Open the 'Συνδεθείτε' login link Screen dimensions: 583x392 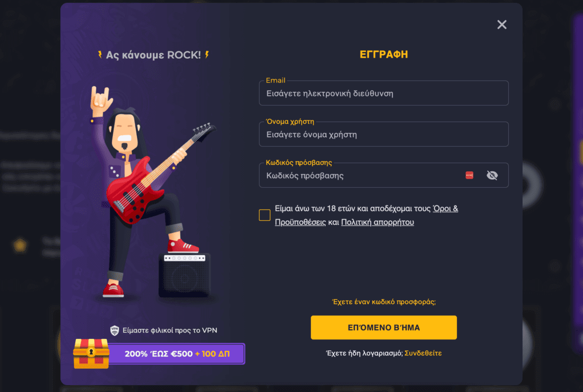point(423,353)
